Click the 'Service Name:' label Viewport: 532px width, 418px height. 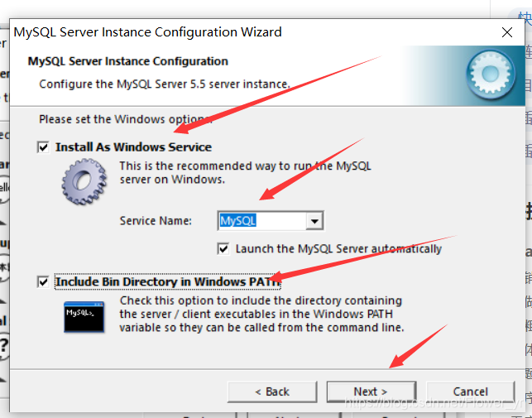tap(156, 221)
